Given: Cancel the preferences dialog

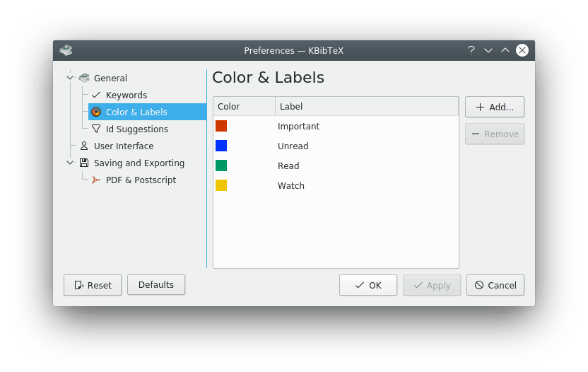Looking at the screenshot, I should click(x=495, y=285).
